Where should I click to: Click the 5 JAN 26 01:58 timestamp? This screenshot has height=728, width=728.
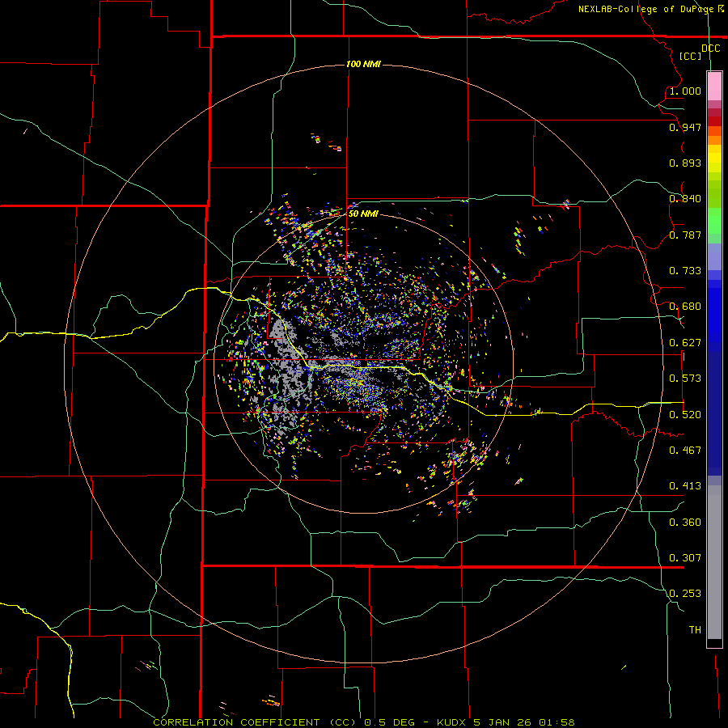[x=524, y=722]
